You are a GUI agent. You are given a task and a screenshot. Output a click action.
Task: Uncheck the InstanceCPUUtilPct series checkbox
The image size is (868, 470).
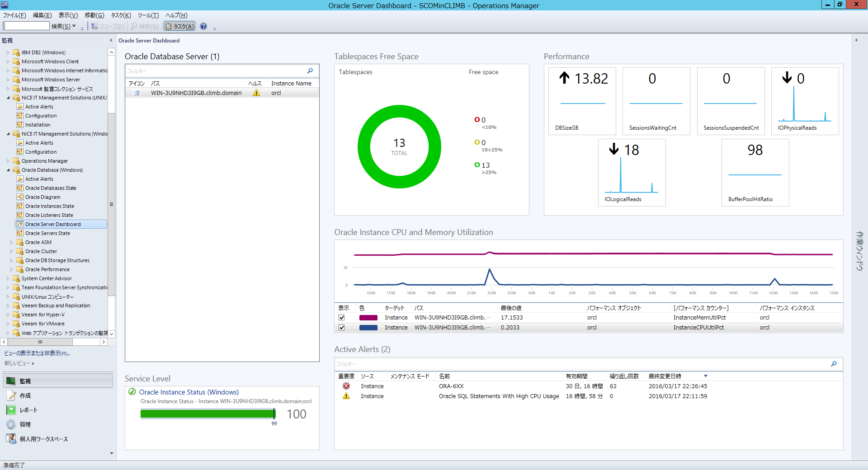click(342, 328)
